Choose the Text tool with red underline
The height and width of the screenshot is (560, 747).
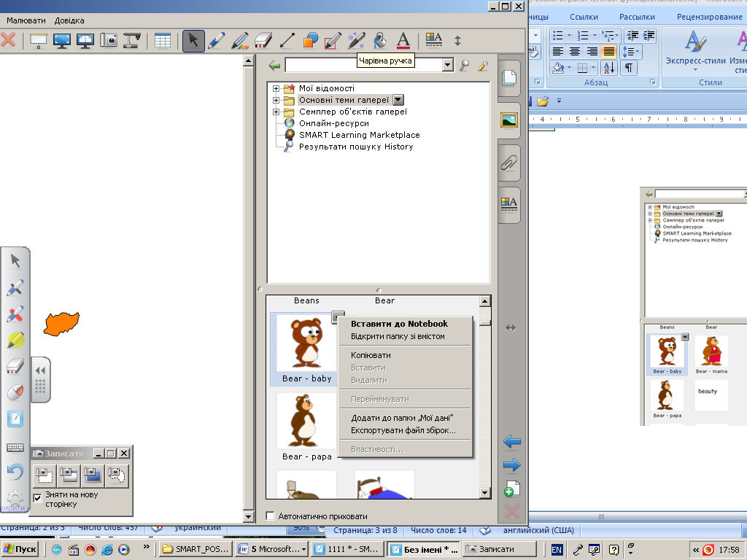tap(403, 41)
